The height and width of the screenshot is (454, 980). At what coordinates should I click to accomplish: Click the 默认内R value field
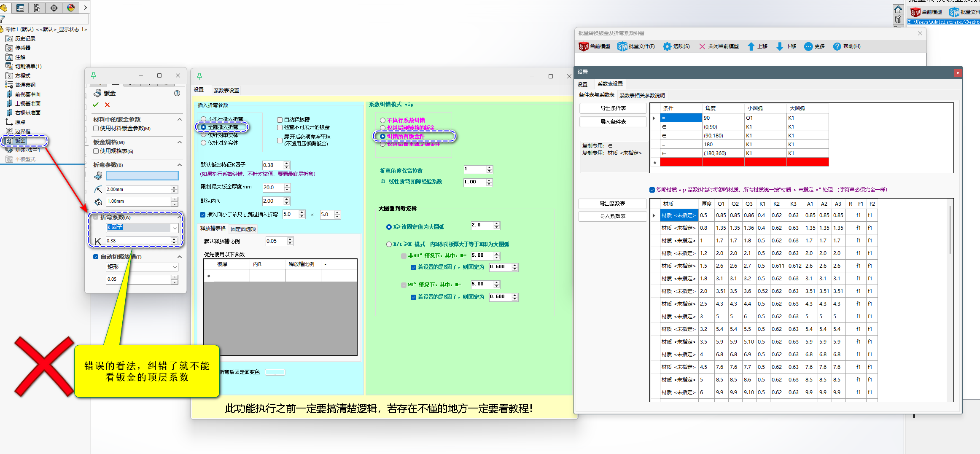(x=273, y=201)
